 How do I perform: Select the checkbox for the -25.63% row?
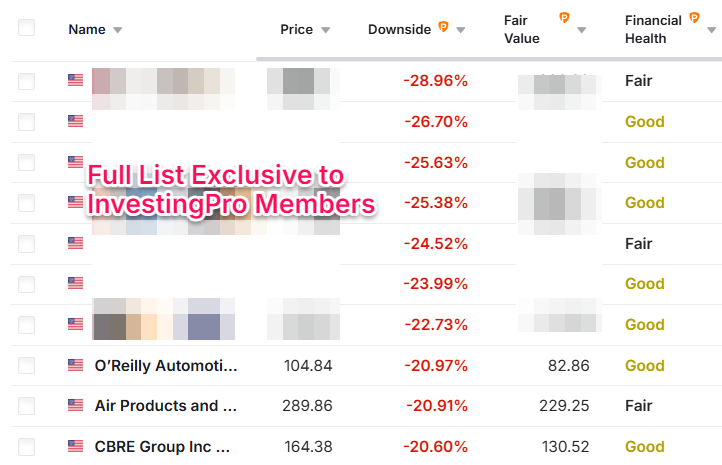pos(26,163)
